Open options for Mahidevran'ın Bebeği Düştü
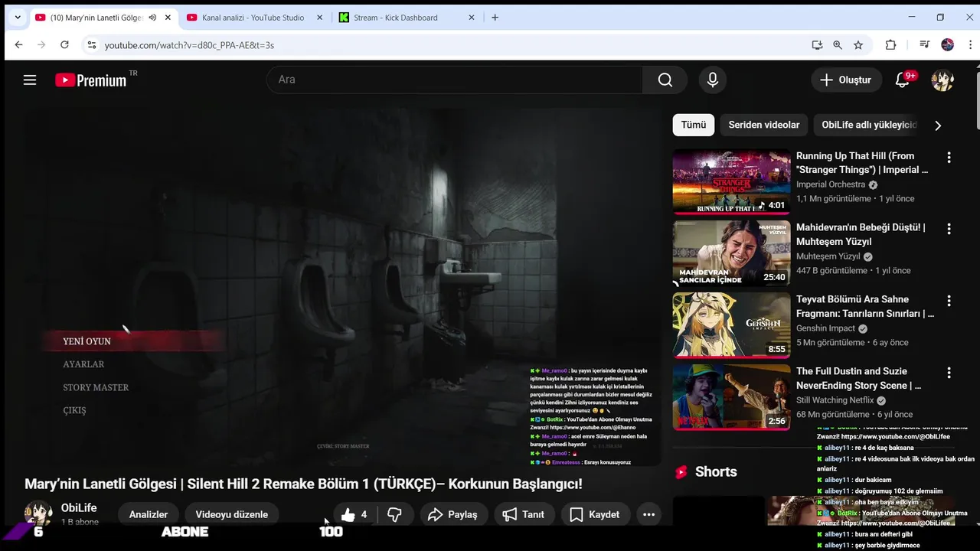The width and height of the screenshot is (980, 551). (949, 229)
